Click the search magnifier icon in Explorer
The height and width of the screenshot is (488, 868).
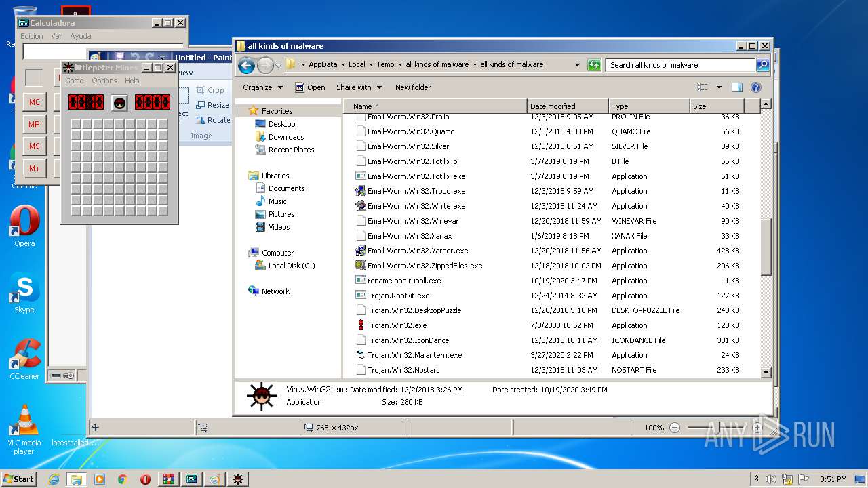tap(763, 65)
